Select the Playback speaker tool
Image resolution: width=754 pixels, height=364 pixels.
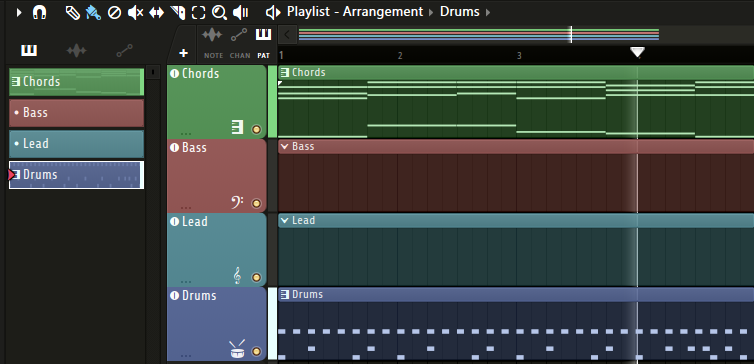pyautogui.click(x=240, y=13)
